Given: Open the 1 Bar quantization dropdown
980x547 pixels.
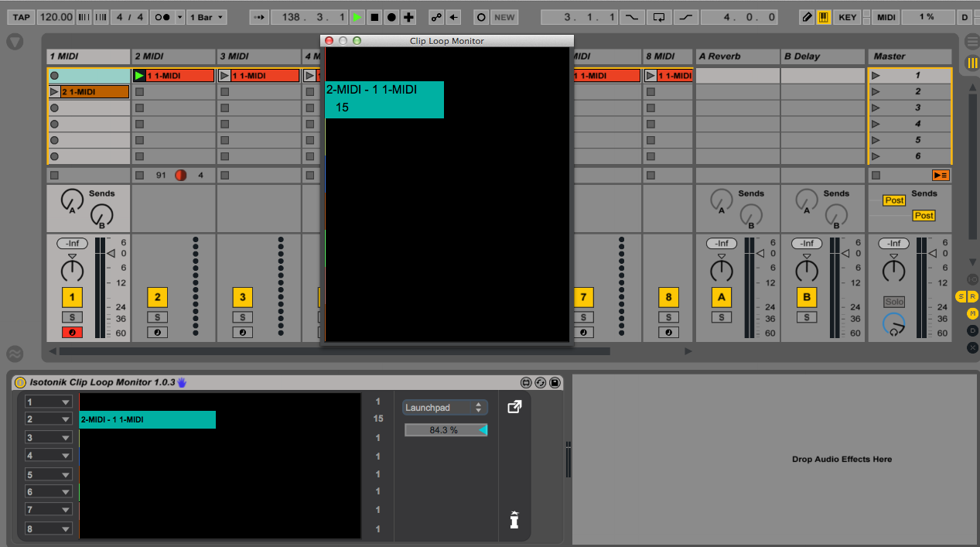Looking at the screenshot, I should (x=207, y=17).
